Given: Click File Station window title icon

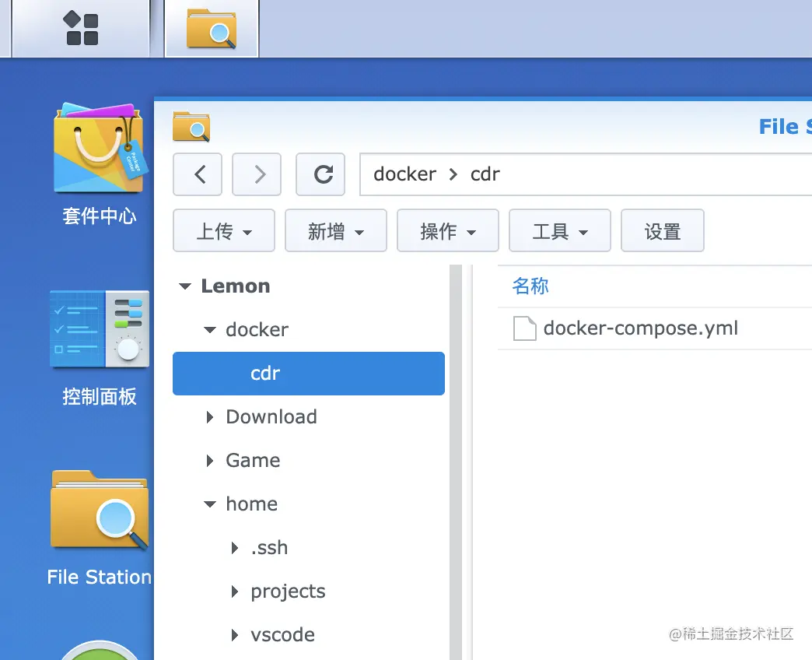Looking at the screenshot, I should point(191,126).
